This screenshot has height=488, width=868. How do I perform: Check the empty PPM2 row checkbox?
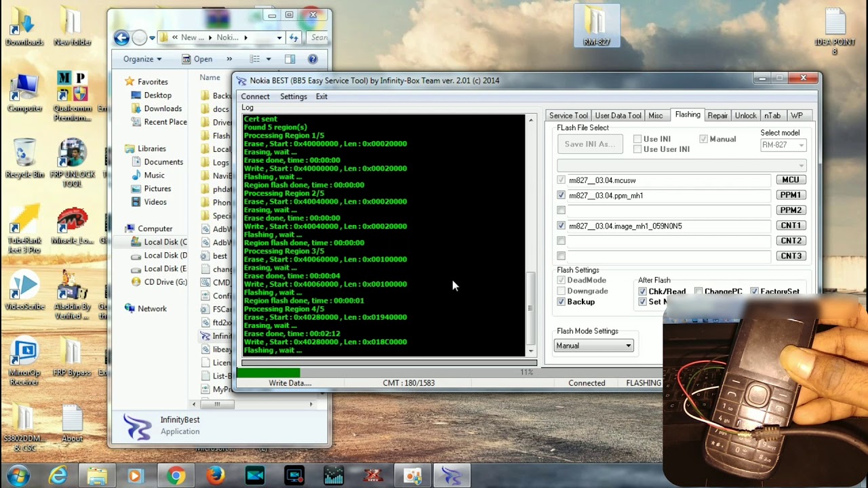(561, 210)
